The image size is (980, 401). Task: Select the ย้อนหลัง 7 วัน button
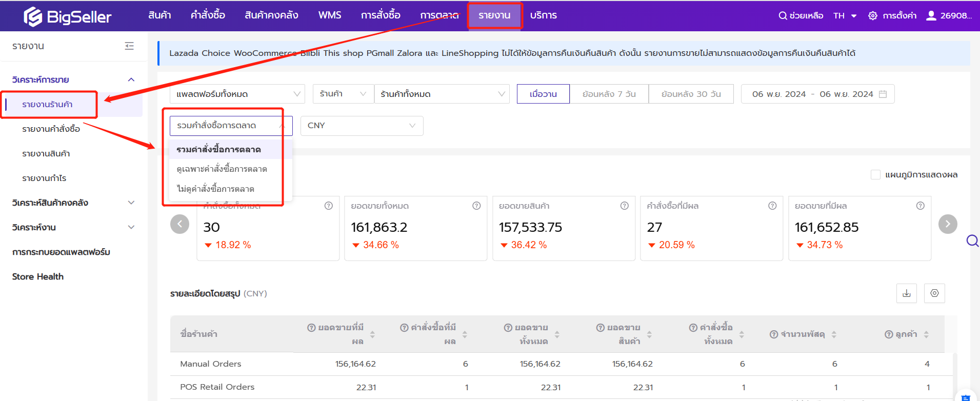[x=609, y=94]
